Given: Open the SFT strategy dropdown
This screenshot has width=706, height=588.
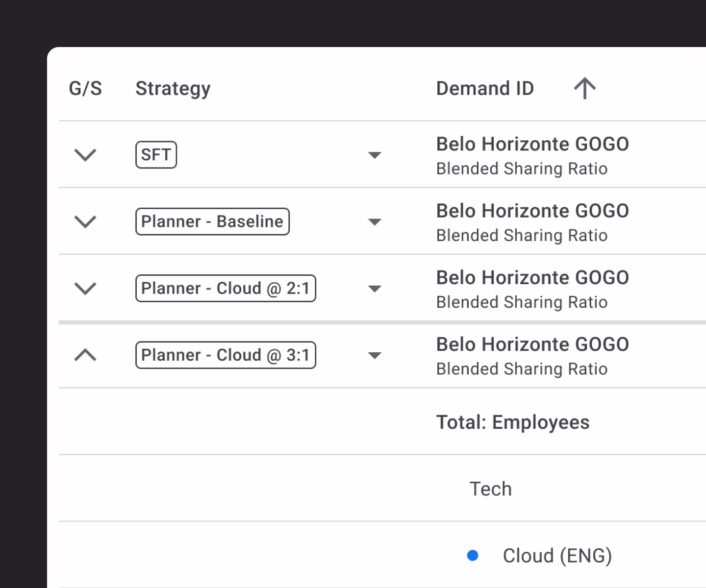Looking at the screenshot, I should 375,155.
